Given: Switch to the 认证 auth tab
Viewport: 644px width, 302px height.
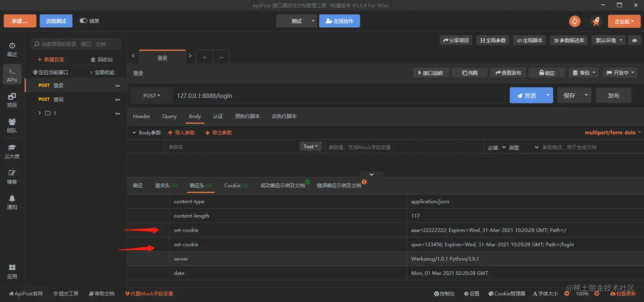Looking at the screenshot, I should tap(218, 116).
